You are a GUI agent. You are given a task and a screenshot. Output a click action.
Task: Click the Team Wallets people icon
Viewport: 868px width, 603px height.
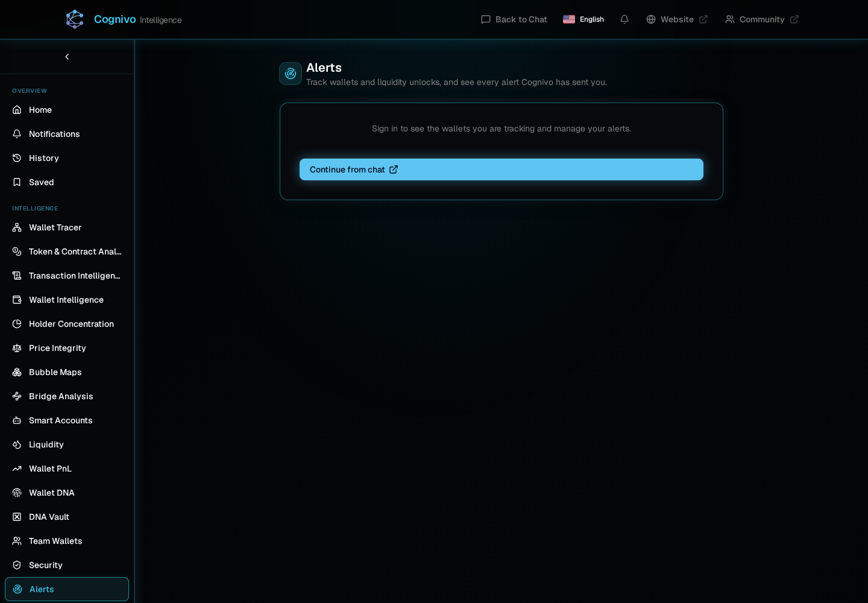[17, 541]
